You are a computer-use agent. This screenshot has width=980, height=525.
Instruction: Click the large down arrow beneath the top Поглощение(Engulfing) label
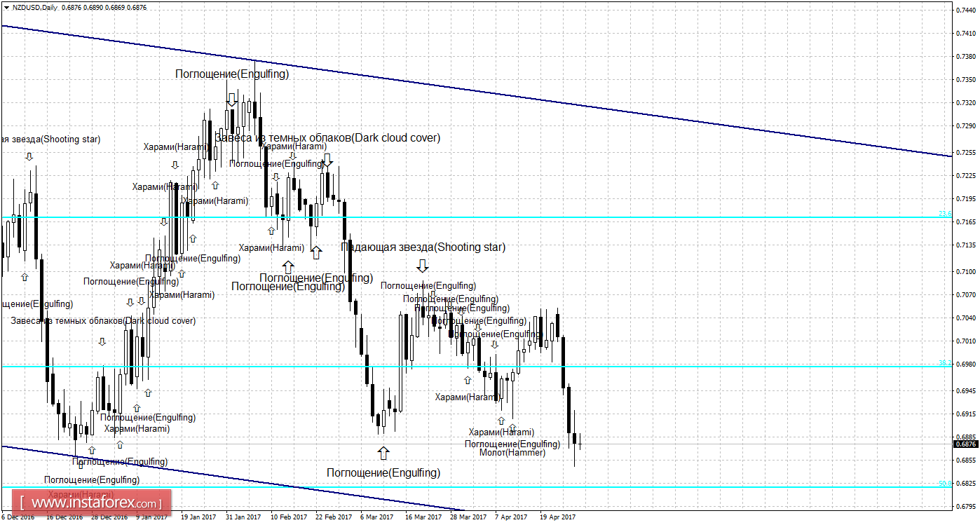pos(233,100)
